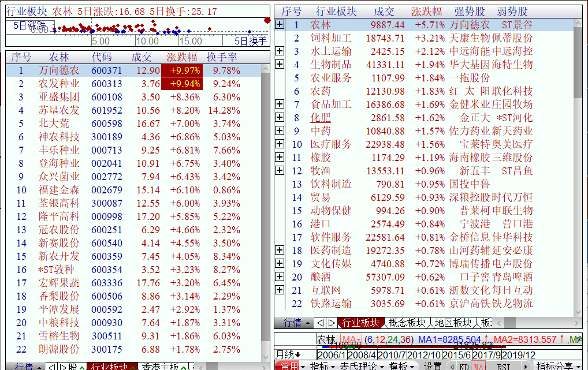Click the 设置 button in bottom toolbar
588x370 pixels.
(433, 366)
